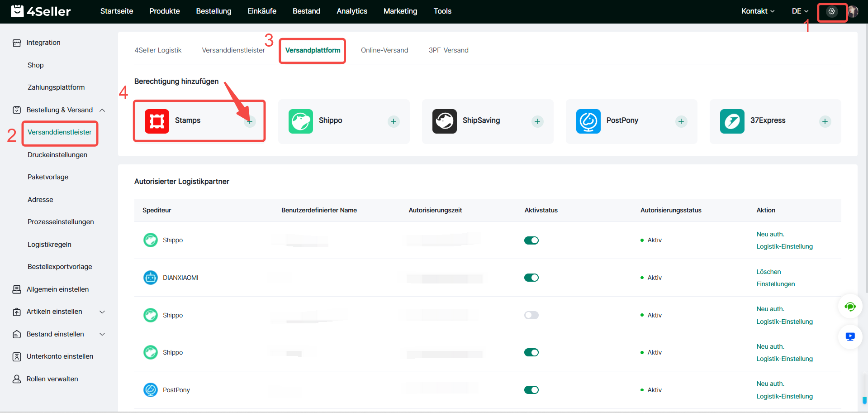This screenshot has width=868, height=413.
Task: Open Logistik-Einstellung for PostPony row
Action: (784, 396)
